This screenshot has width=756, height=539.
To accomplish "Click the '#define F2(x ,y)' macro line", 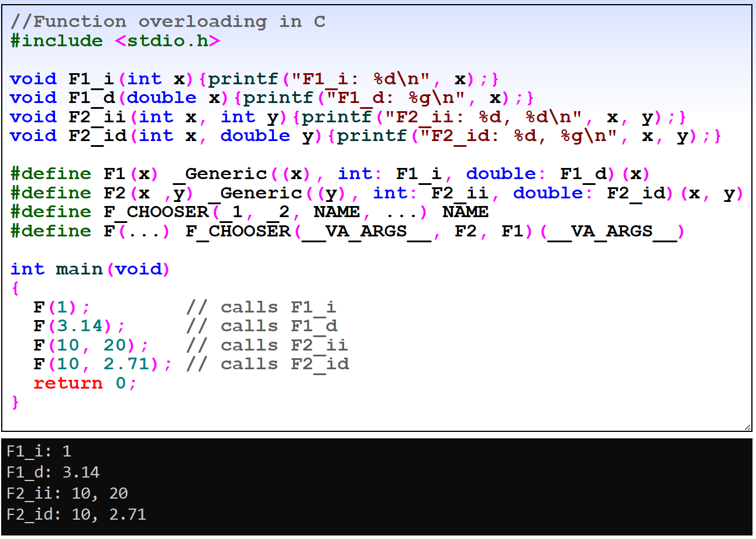I will [377, 193].
